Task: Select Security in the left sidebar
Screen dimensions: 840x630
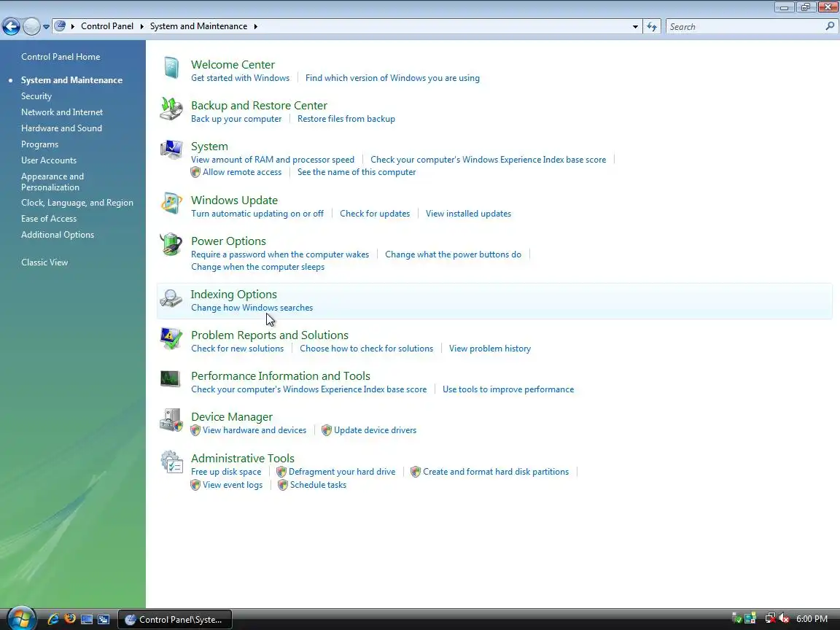Action: pyautogui.click(x=36, y=96)
